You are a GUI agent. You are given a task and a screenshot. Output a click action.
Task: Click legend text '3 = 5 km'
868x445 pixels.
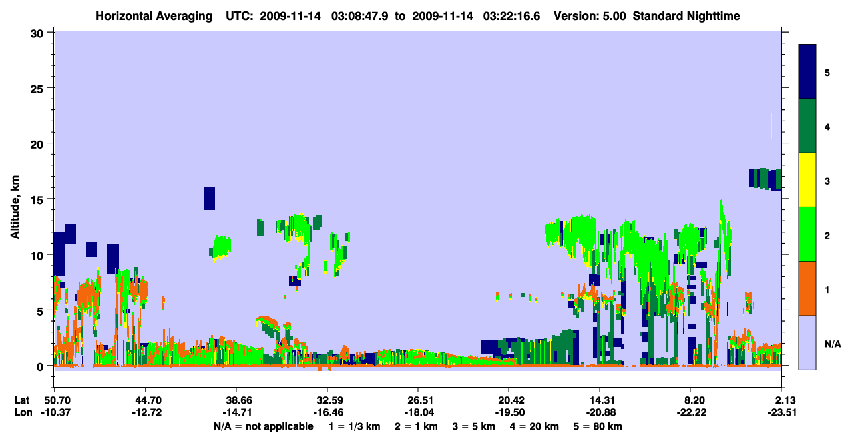point(474,426)
